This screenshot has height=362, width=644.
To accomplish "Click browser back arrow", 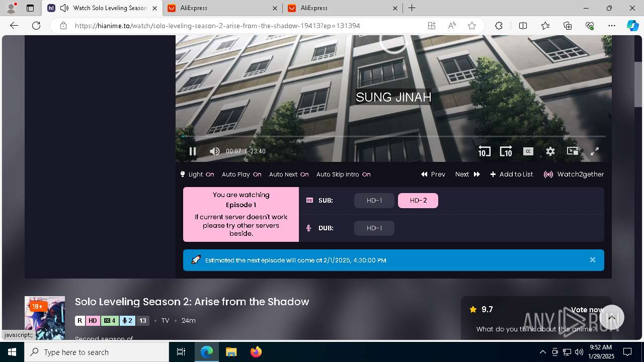I will pos(14,26).
